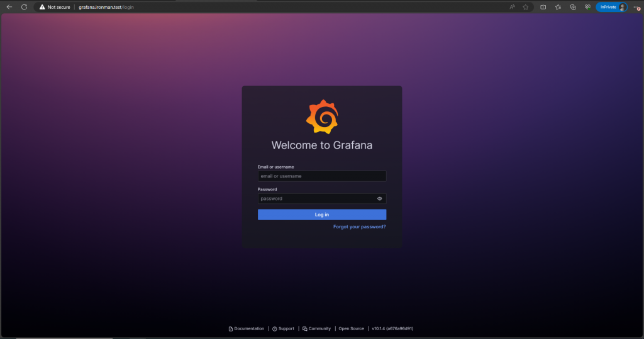644x339 pixels.
Task: Open the split screen icon
Action: pyautogui.click(x=543, y=7)
